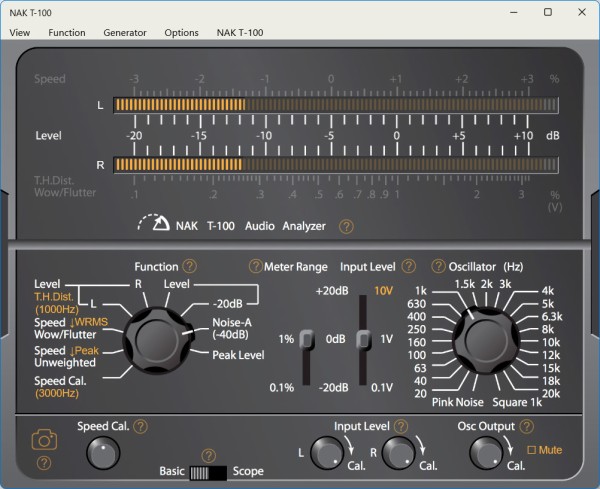This screenshot has width=600, height=489.
Task: Click the Function selector knob
Action: [x=157, y=341]
